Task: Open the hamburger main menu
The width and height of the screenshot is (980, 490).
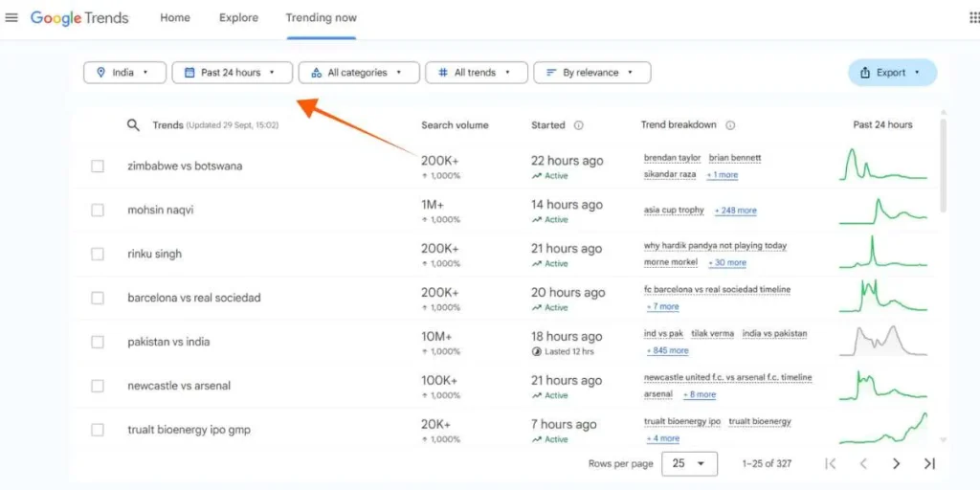Action: pos(11,17)
